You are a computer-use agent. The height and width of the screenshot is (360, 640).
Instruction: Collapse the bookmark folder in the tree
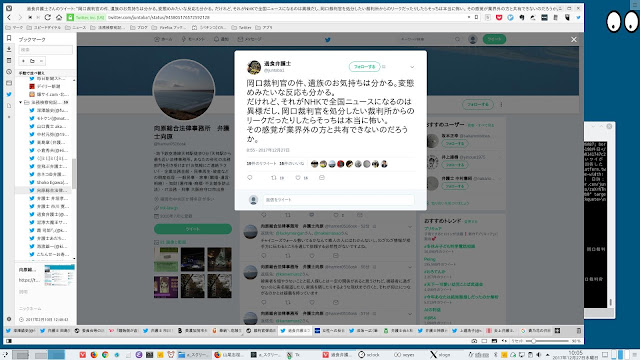click(x=20, y=102)
